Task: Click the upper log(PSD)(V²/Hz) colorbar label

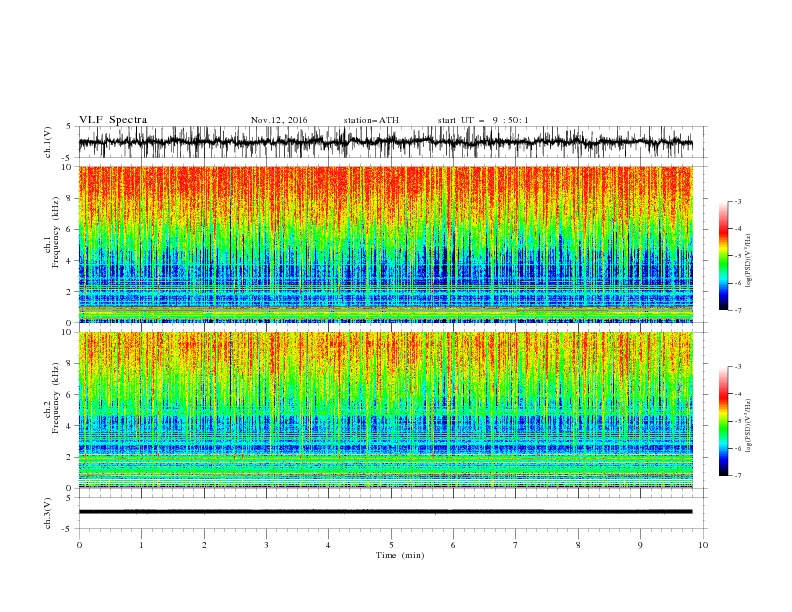Action: point(748,261)
